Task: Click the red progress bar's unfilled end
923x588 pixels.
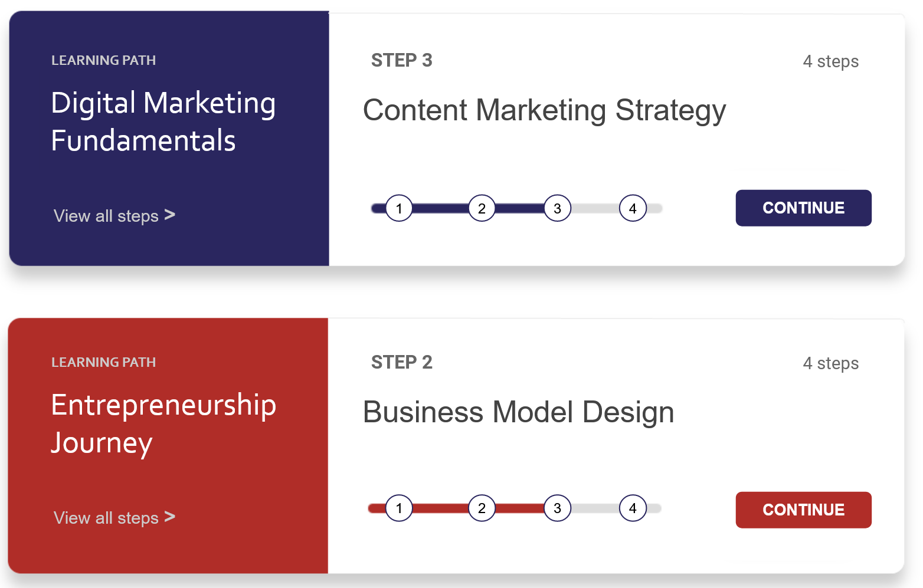Action: tap(654, 508)
